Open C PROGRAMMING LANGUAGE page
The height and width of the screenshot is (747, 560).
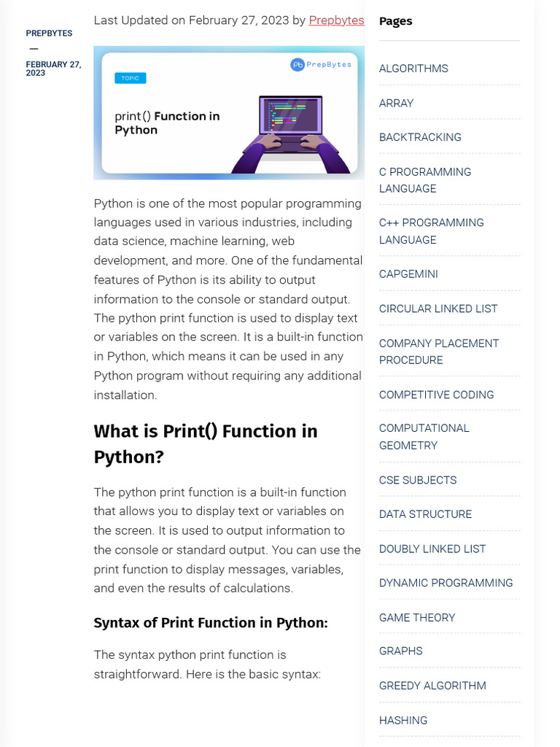pos(424,180)
